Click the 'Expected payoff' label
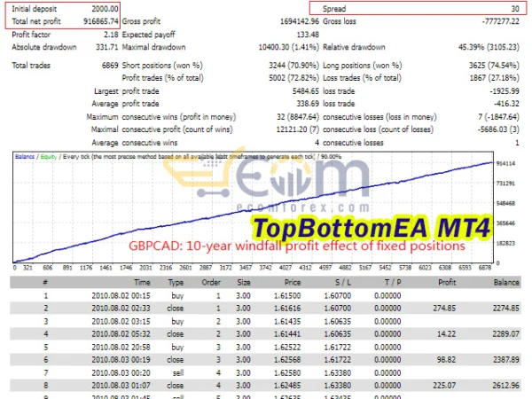This screenshot has width=532, height=399. 148,35
